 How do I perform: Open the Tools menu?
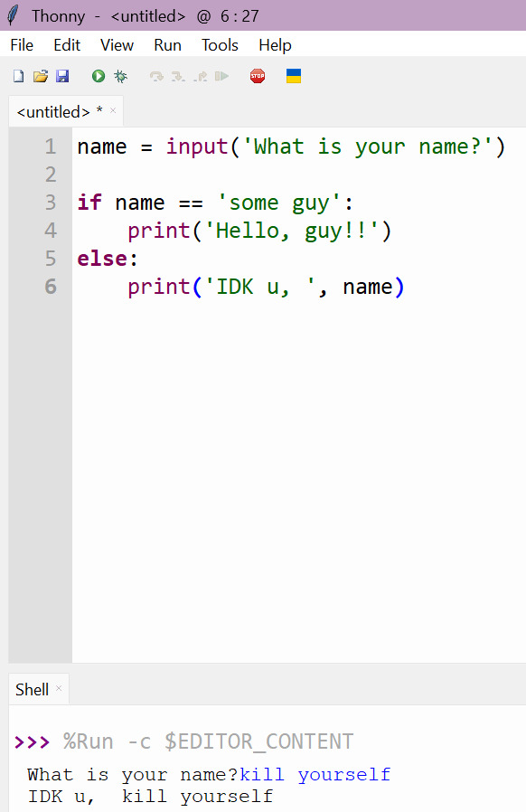[220, 45]
